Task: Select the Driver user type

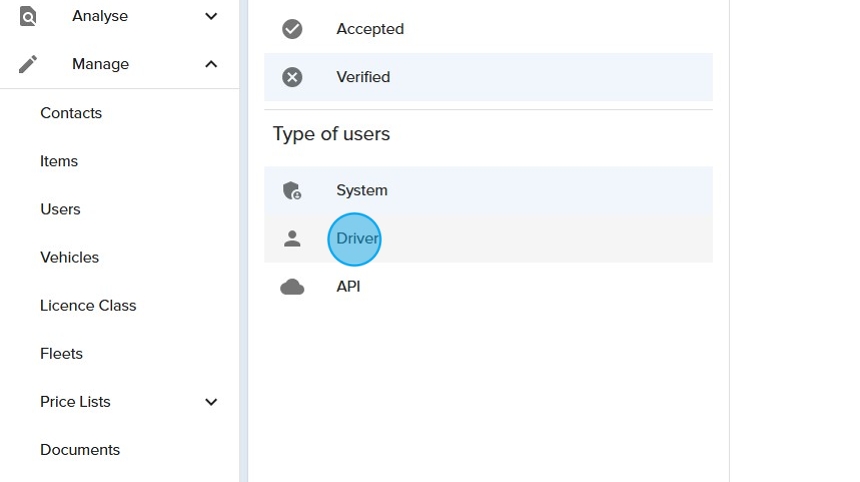Action: (x=356, y=239)
